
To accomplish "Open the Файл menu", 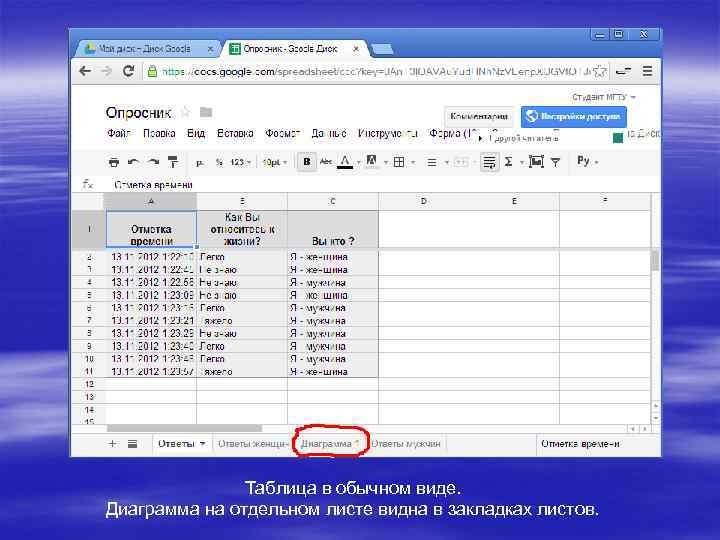I will (118, 133).
